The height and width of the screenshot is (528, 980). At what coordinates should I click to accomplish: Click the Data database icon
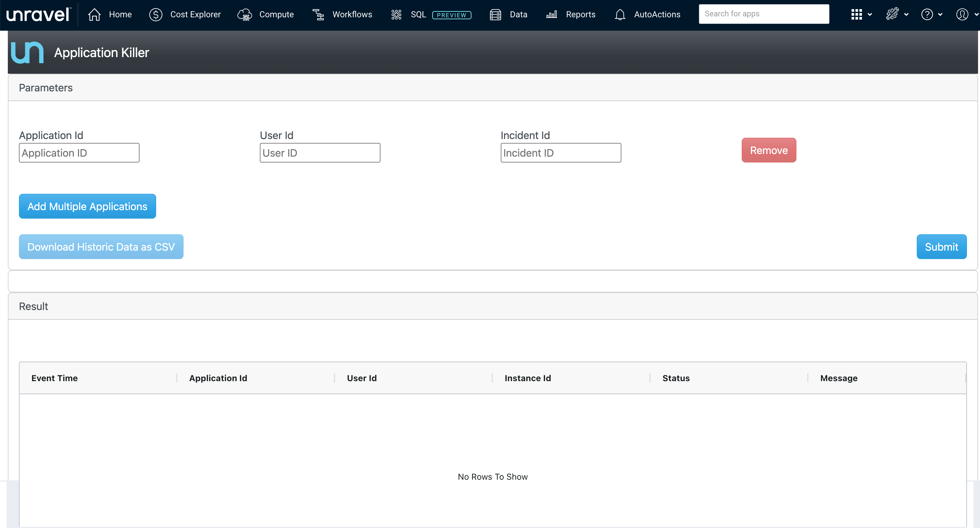click(495, 14)
